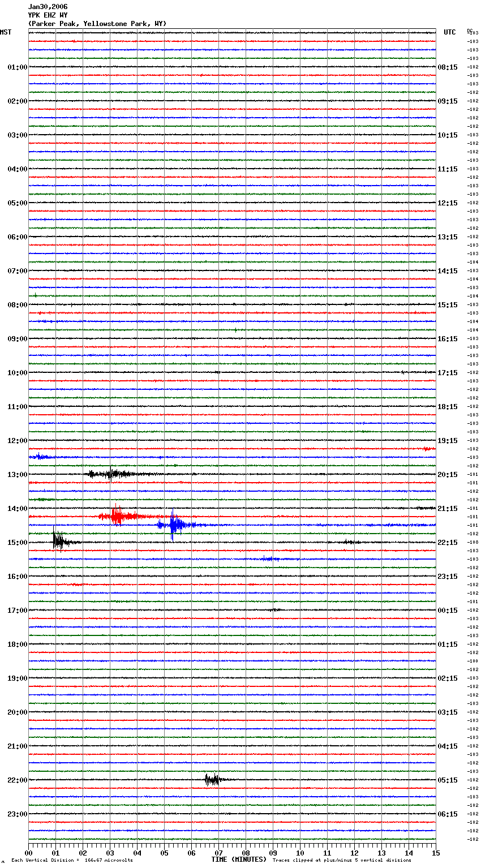Select the 19:00 MST hour label
Image resolution: width=481 pixels, height=868 pixels.
18,678
